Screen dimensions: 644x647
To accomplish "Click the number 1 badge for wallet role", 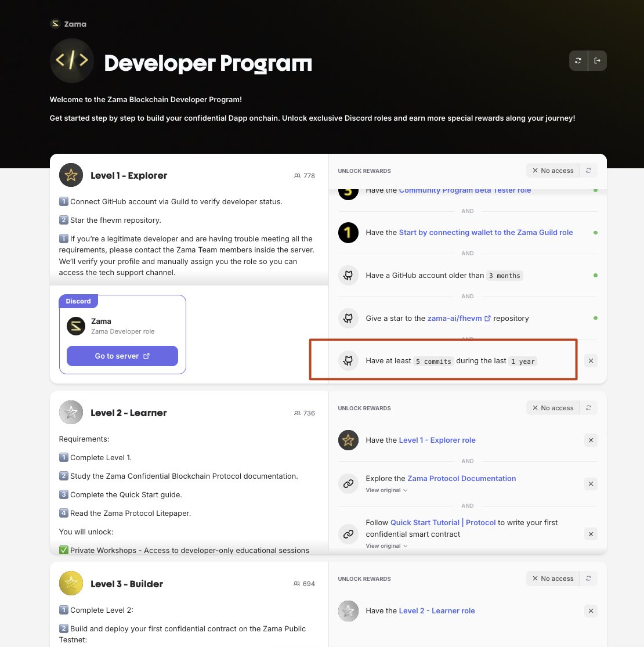I will coord(348,233).
